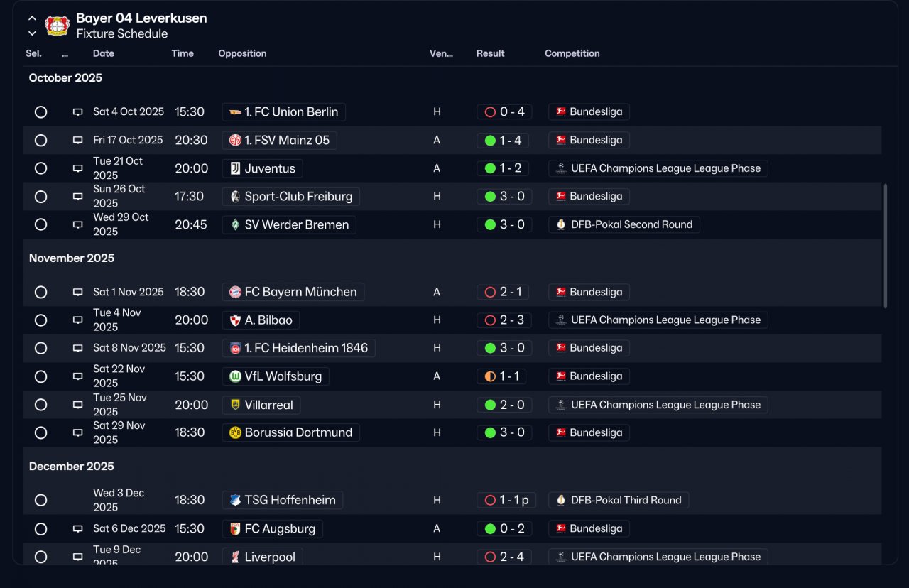The height and width of the screenshot is (588, 909).
Task: Sort fixtures by Date column header
Action: (103, 53)
